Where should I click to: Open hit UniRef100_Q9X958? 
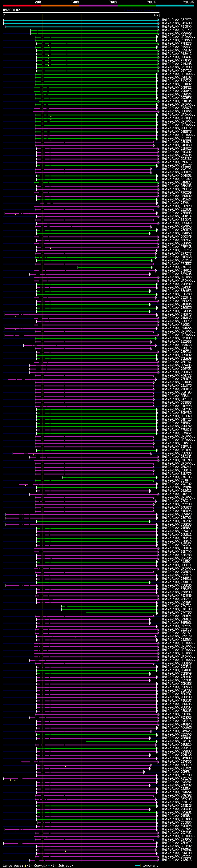point(177,40)
